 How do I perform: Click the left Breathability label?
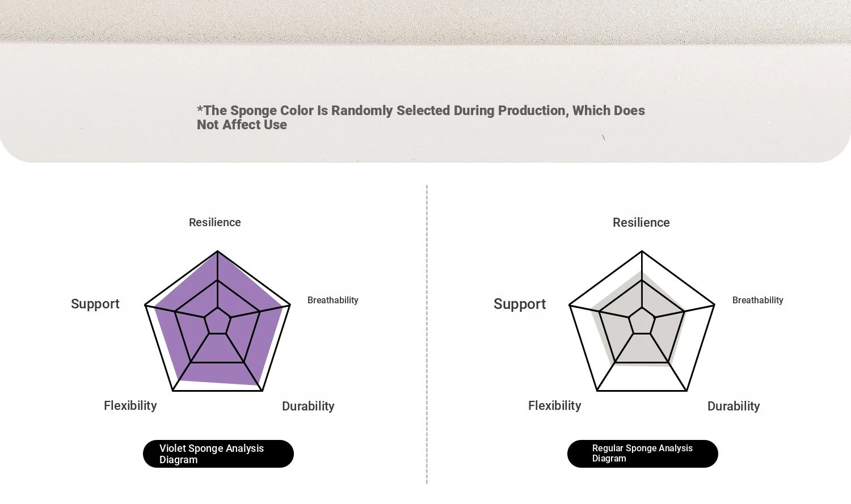333,300
